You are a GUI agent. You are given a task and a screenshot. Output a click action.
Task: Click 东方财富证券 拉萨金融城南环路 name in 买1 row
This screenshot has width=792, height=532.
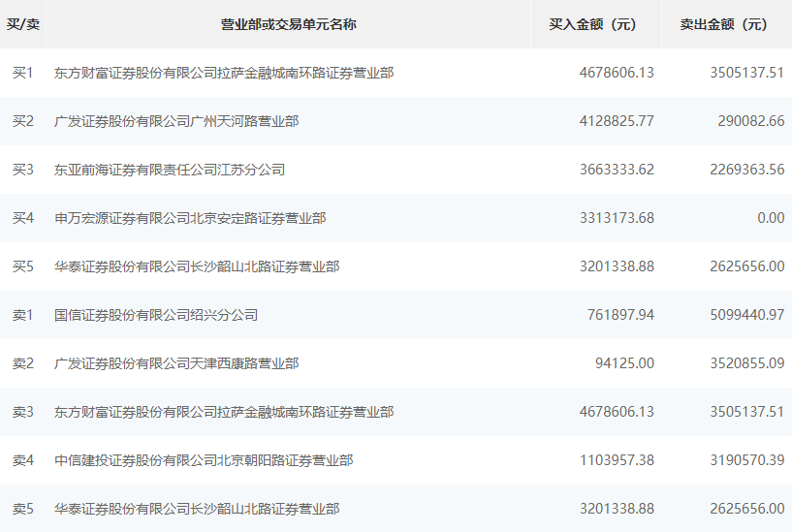click(x=224, y=73)
